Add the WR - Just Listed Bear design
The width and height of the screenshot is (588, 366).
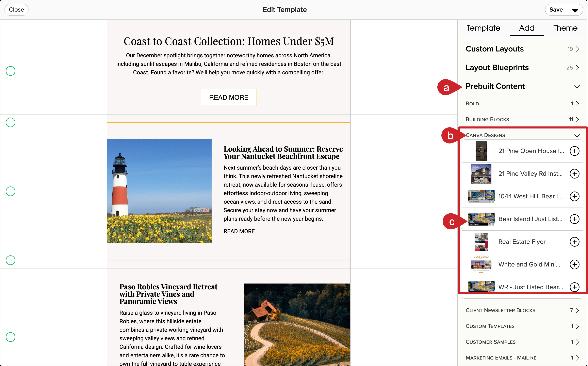574,287
